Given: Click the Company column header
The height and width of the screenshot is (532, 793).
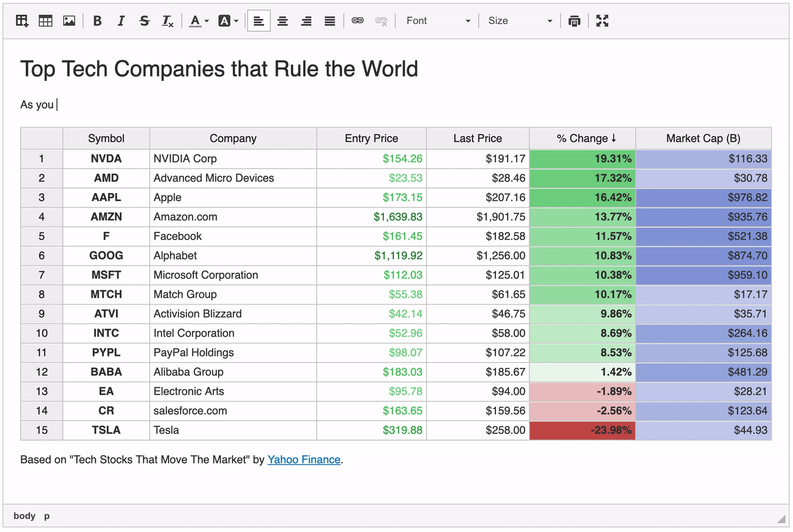Looking at the screenshot, I should (x=233, y=138).
